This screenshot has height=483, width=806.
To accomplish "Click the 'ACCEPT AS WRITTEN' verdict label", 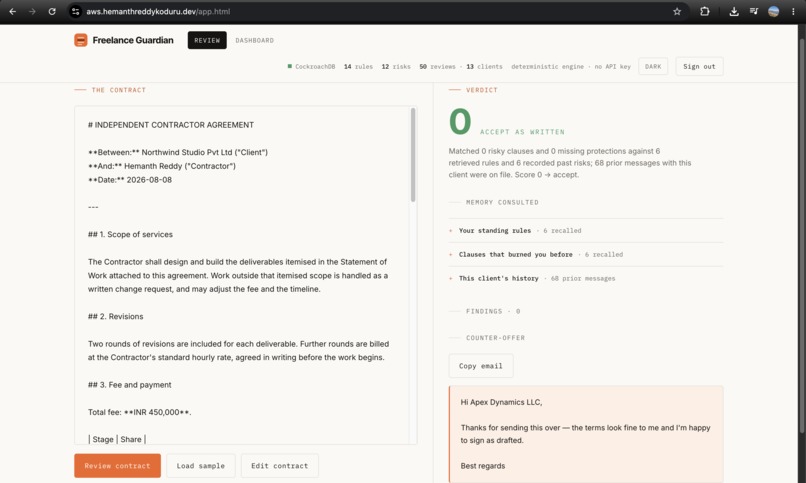I will (x=522, y=132).
